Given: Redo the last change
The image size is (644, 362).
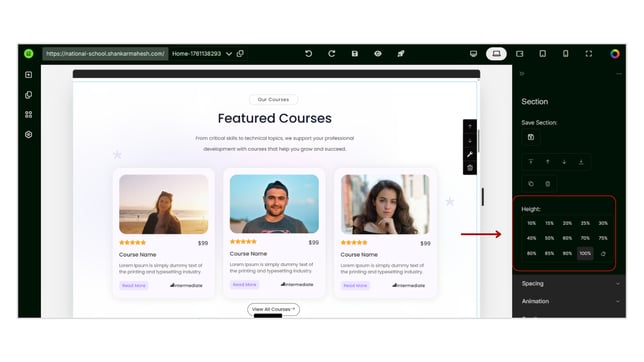Looking at the screenshot, I should click(x=331, y=53).
